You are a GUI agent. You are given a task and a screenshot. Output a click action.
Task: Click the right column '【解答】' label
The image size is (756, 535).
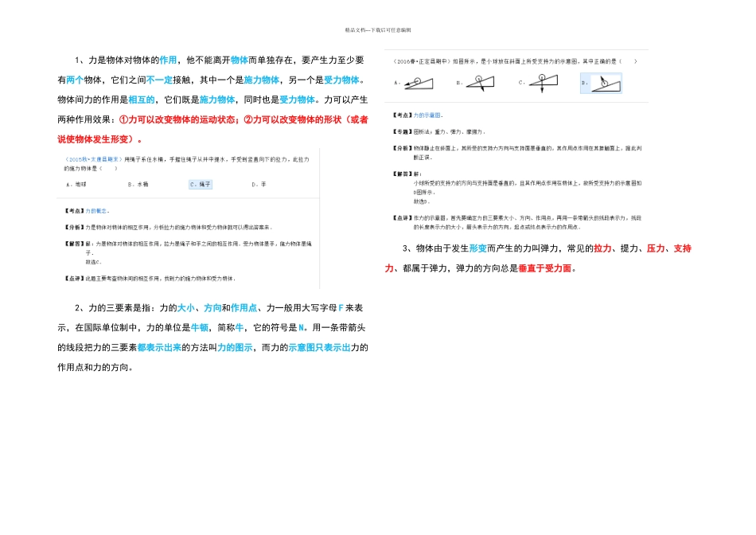[x=402, y=174]
